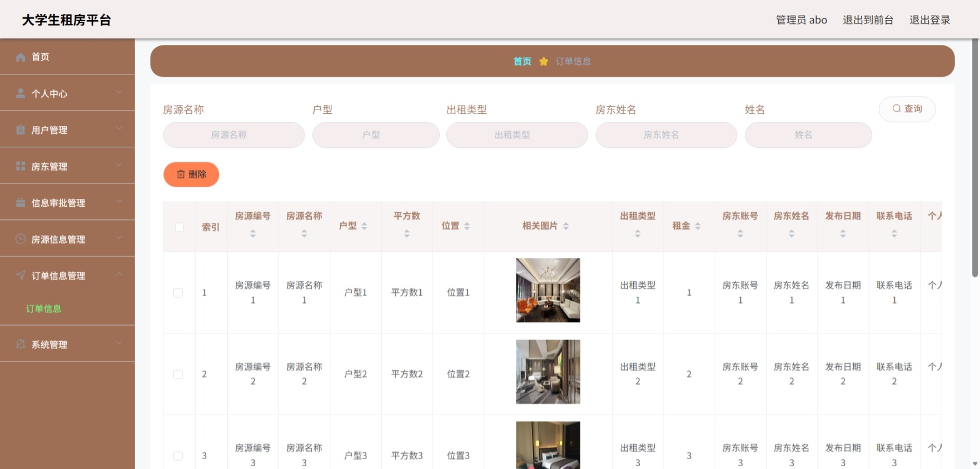Click the 大学生租房平台 title
Screen dimensions: 980x469
coord(67,20)
